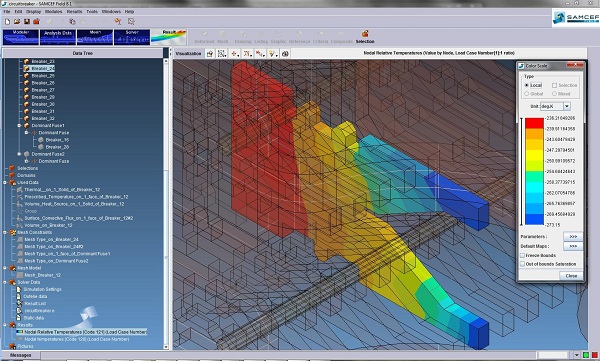Click the Messages bar label
The image size is (600, 361).
pyautogui.click(x=20, y=355)
